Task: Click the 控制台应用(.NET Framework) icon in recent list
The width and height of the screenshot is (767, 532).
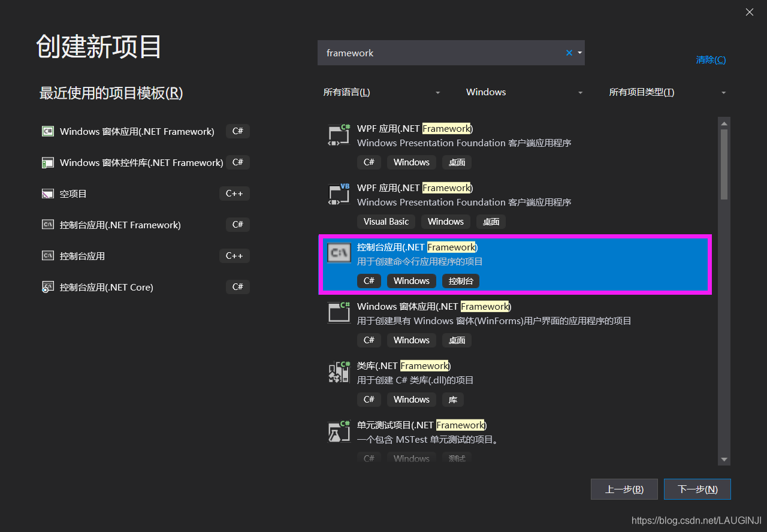Action: click(47, 225)
